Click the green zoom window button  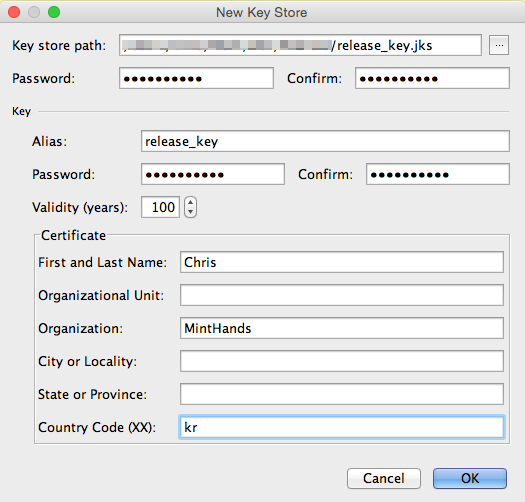[54, 12]
